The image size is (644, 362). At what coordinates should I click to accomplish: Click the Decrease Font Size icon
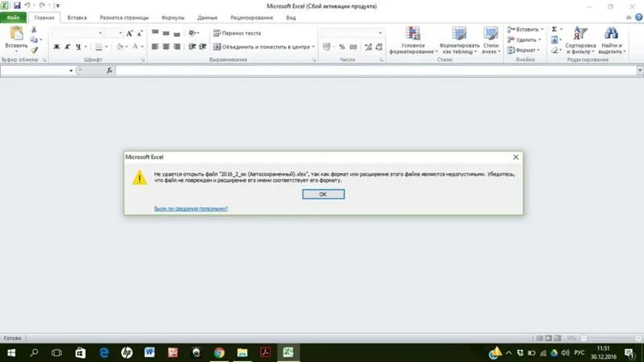coord(139,33)
